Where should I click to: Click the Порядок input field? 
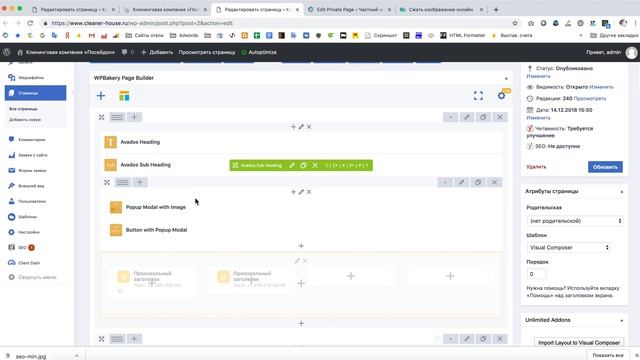pyautogui.click(x=536, y=274)
